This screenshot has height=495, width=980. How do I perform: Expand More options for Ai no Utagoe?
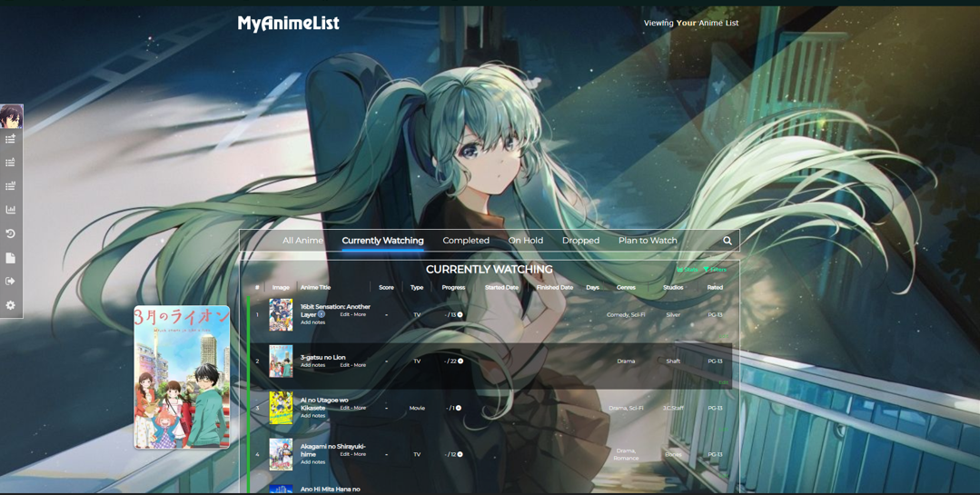pos(360,408)
